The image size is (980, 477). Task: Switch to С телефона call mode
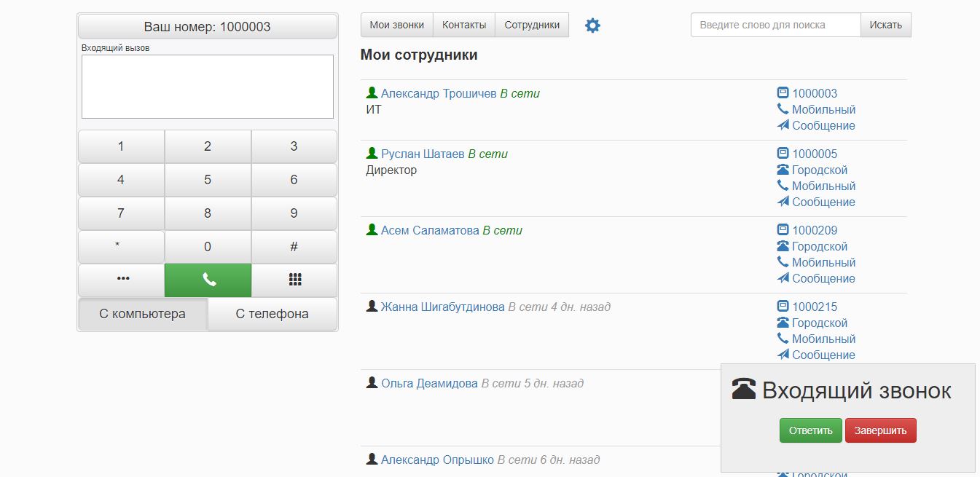[x=273, y=314]
